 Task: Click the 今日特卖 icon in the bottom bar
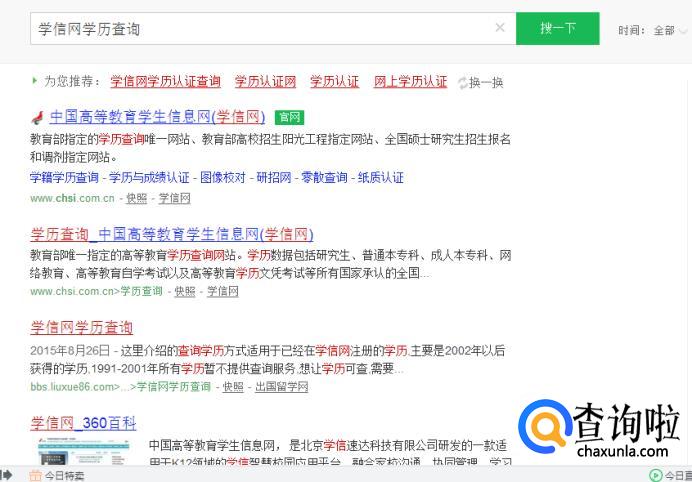[x=35, y=475]
